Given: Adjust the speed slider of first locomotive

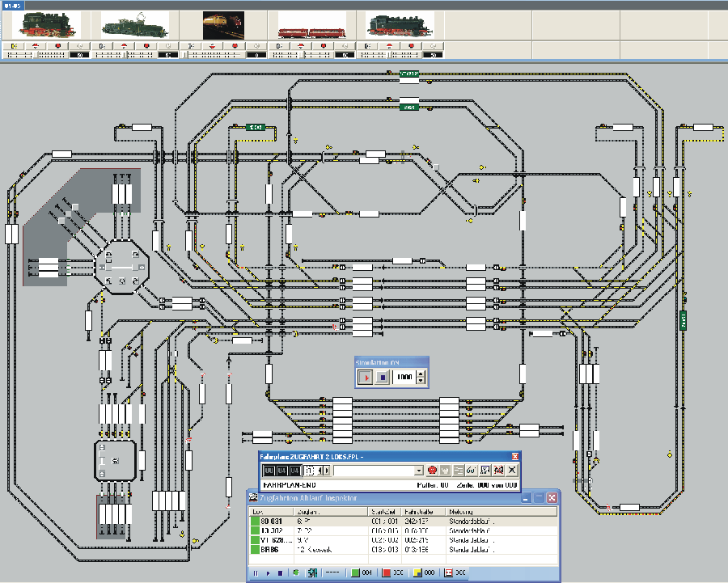Looking at the screenshot, I should (36, 55).
